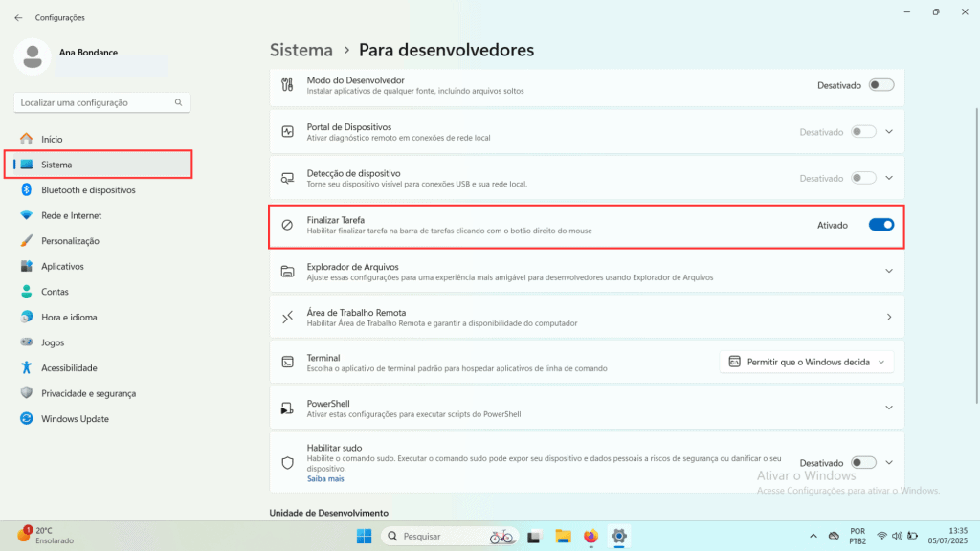Screen dimensions: 980x551
Task: Click the Saiba mais link
Action: point(325,479)
